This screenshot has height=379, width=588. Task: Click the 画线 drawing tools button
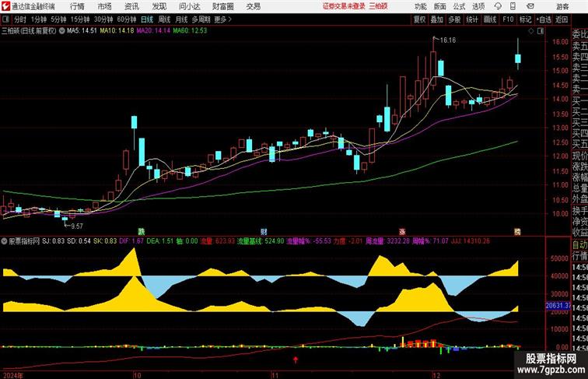[490, 19]
